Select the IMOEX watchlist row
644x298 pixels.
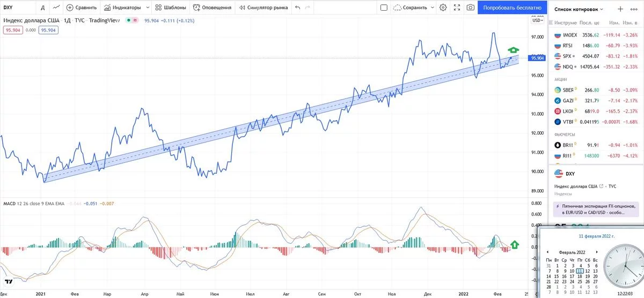click(x=596, y=35)
